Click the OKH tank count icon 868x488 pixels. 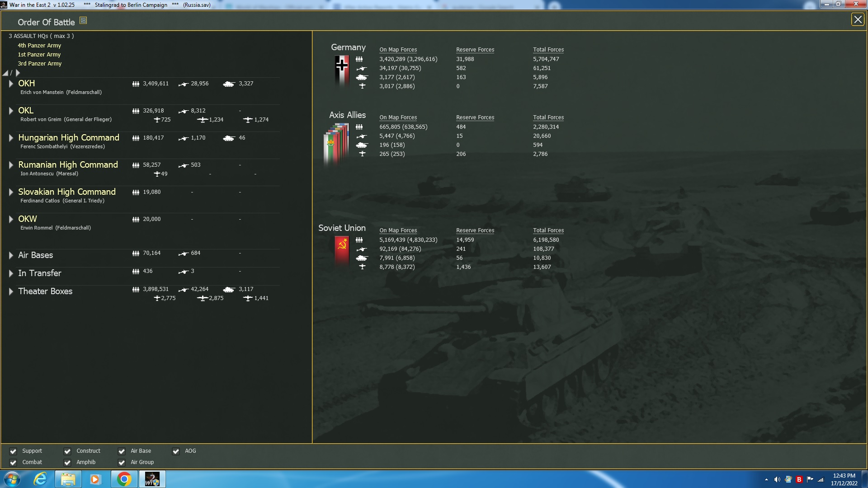229,84
